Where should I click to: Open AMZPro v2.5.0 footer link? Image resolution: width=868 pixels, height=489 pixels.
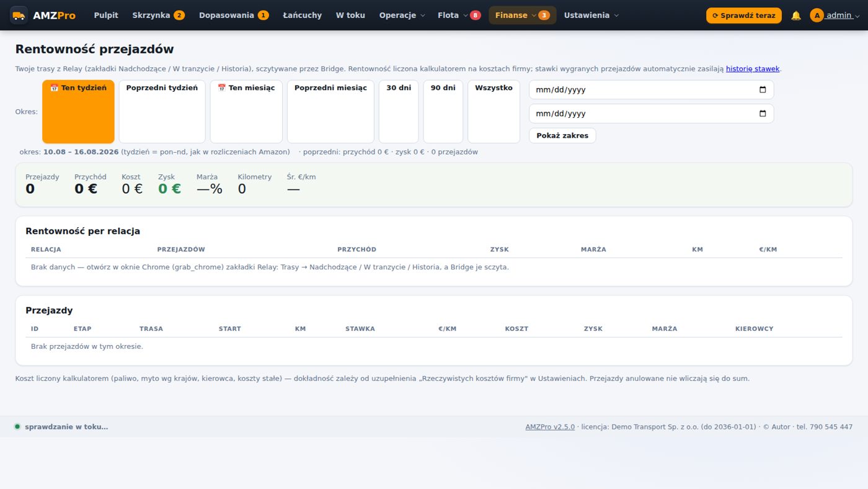tap(550, 427)
